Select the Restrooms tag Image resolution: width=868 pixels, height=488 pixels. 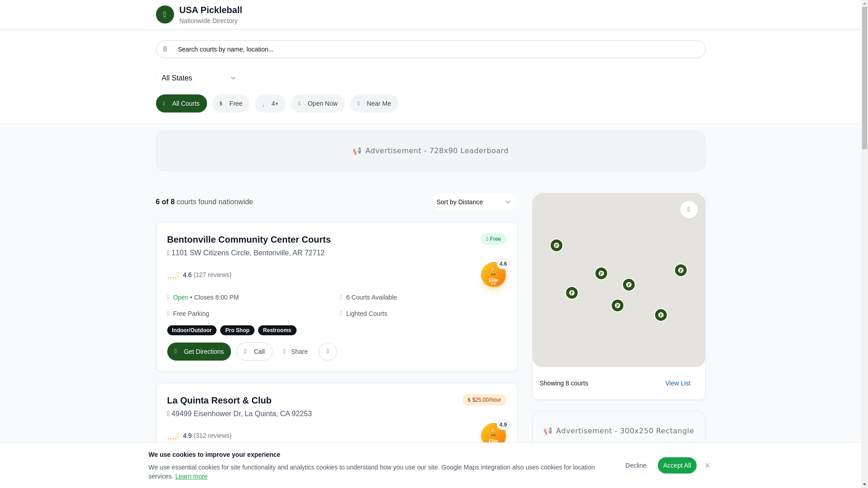pyautogui.click(x=277, y=330)
